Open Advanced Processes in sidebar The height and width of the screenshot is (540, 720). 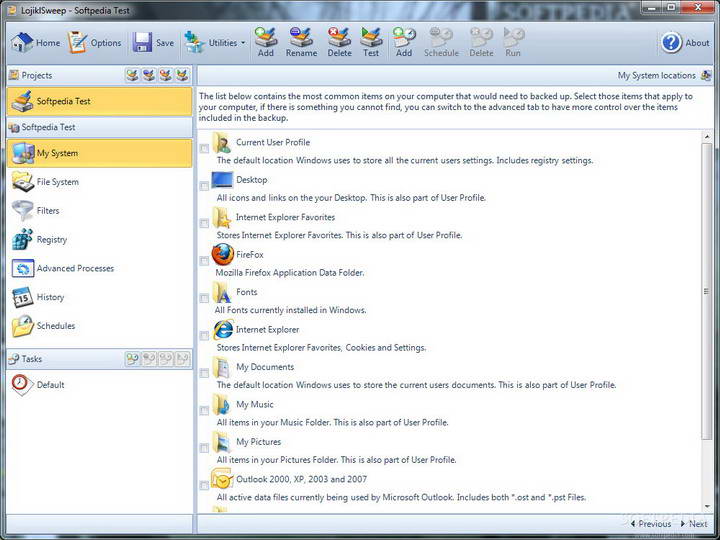tap(100, 268)
